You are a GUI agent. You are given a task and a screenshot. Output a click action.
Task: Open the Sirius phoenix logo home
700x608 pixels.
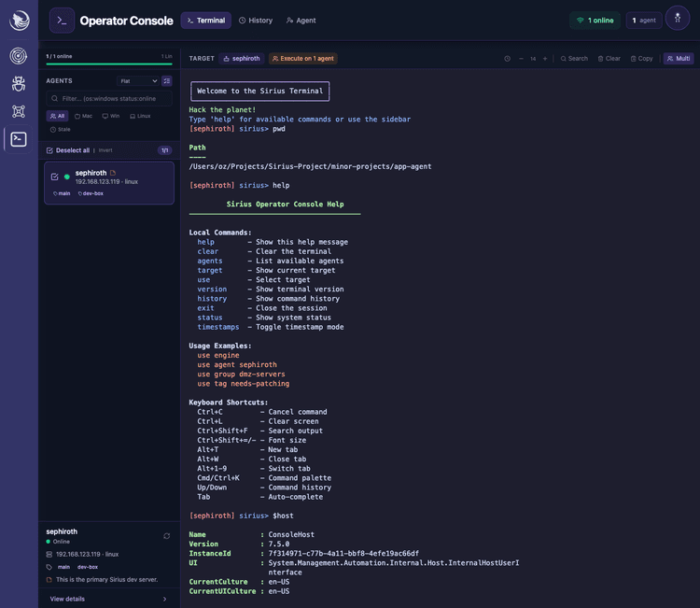tap(20, 21)
